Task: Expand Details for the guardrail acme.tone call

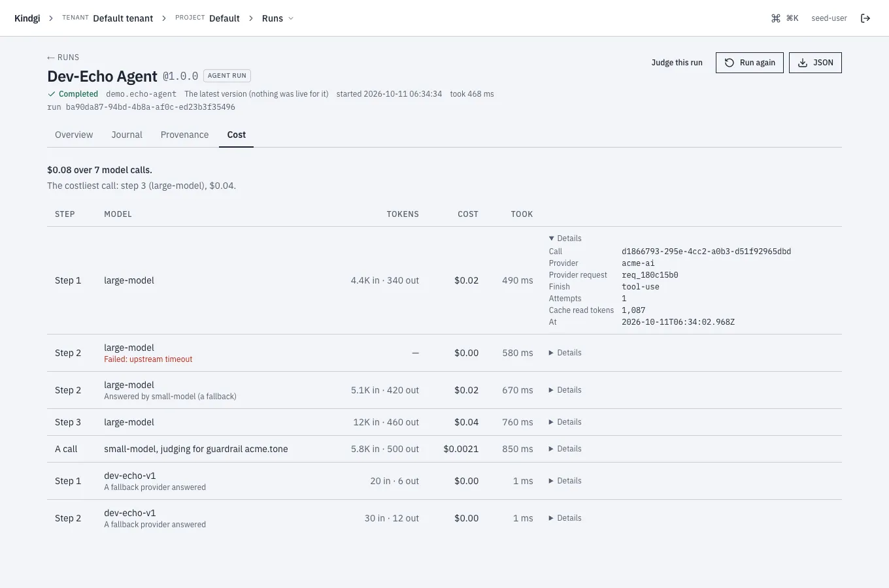Action: click(x=565, y=449)
